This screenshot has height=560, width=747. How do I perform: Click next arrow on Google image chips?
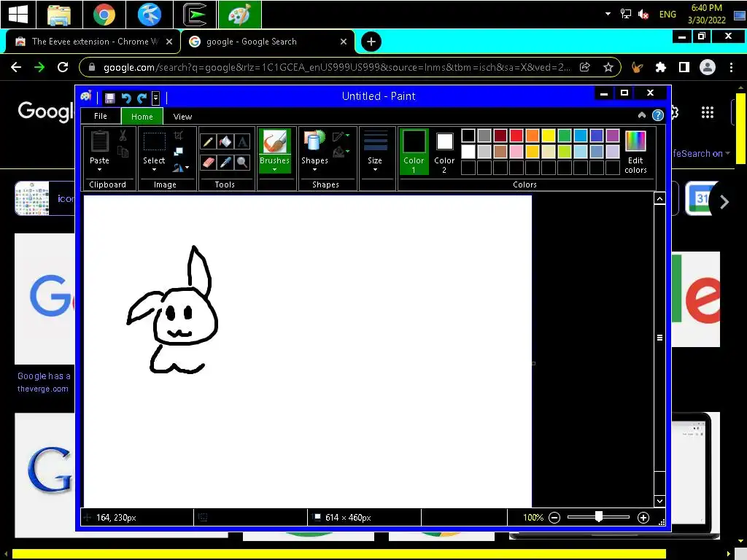[x=724, y=202]
